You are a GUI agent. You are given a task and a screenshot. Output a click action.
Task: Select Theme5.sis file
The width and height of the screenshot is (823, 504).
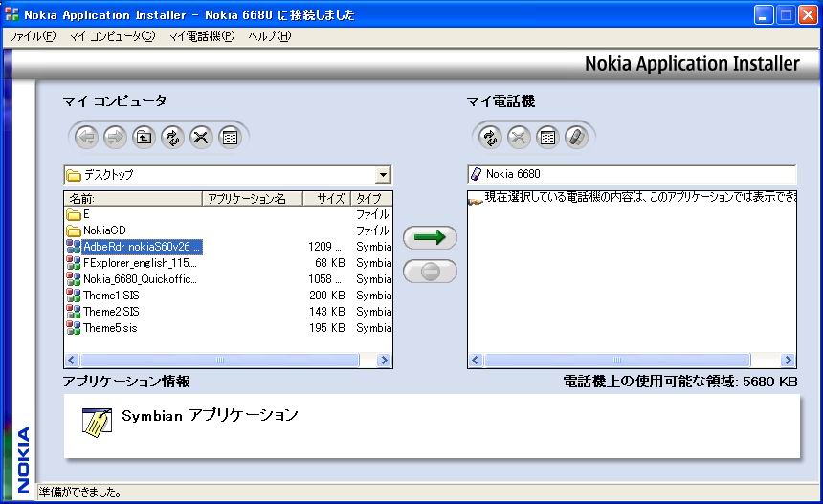click(110, 328)
